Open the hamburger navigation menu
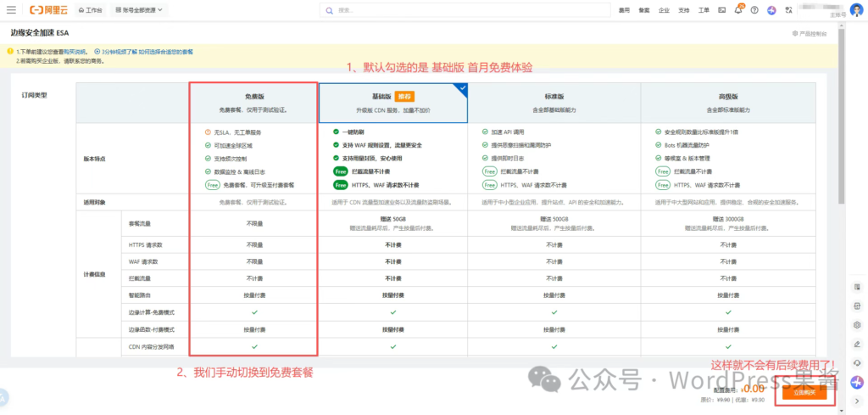Image resolution: width=868 pixels, height=415 pixels. pyautogui.click(x=11, y=10)
